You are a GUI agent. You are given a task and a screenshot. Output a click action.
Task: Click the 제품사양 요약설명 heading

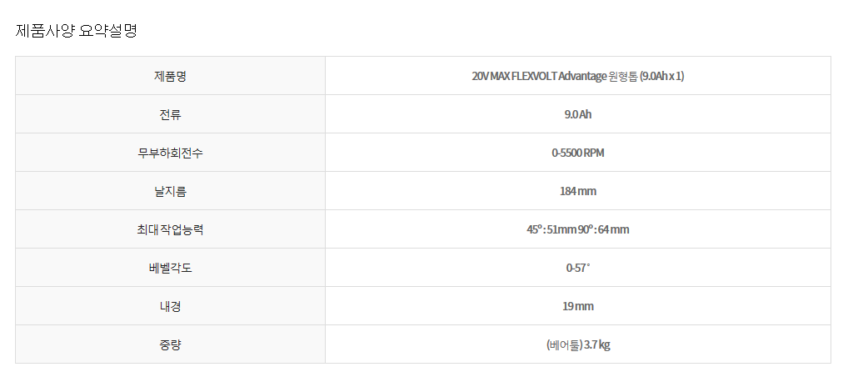click(77, 31)
